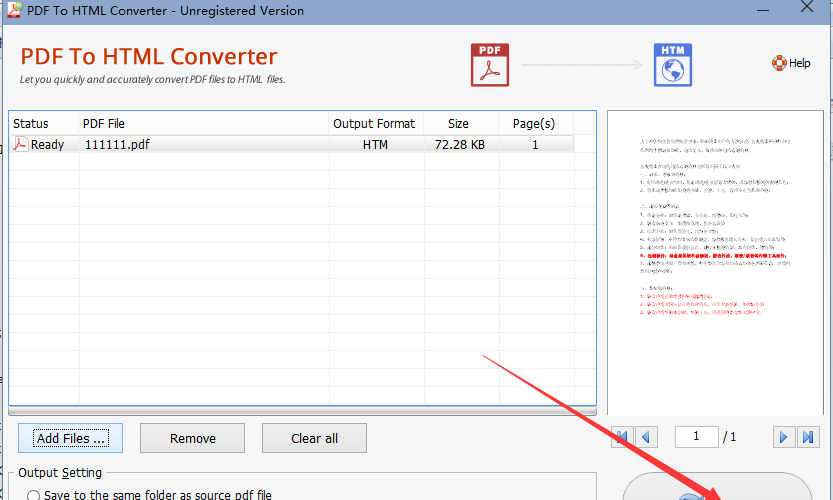
Task: Click the preview page number field
Action: pos(696,437)
